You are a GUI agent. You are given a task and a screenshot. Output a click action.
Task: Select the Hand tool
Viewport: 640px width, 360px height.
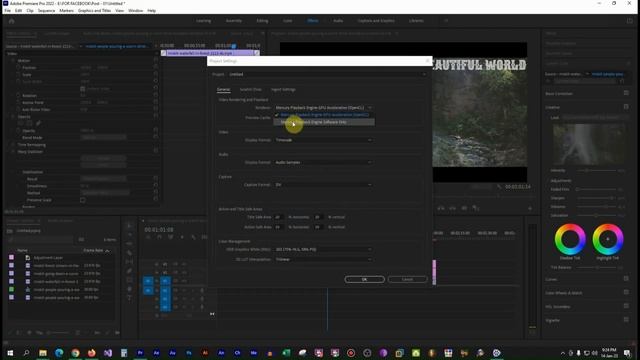(129, 289)
